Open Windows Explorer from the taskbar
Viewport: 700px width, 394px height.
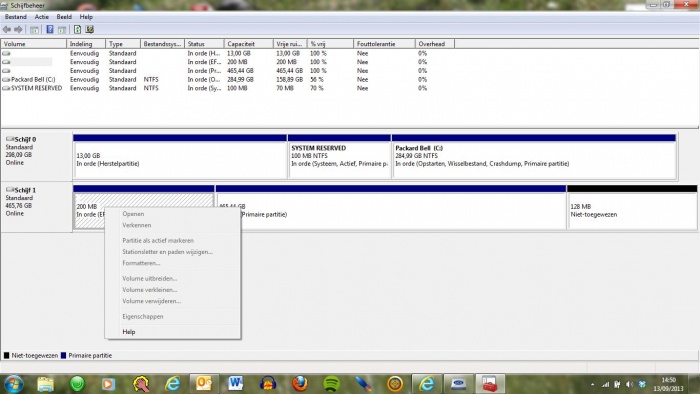[x=46, y=384]
